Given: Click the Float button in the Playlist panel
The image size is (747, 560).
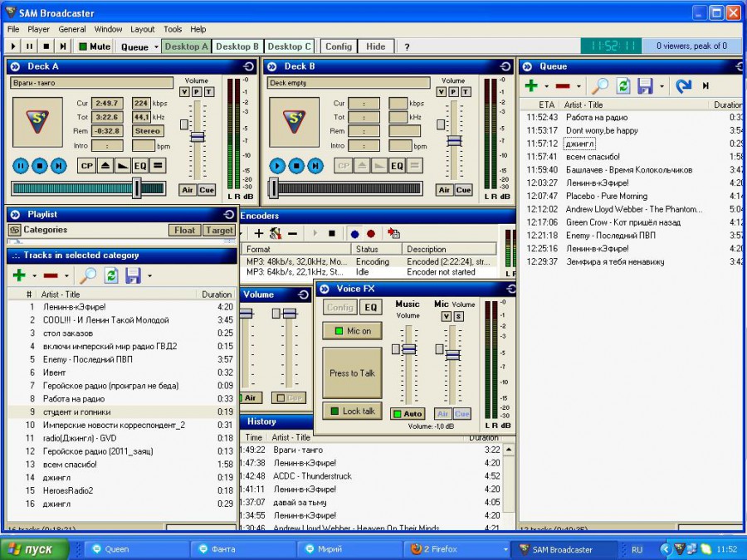Looking at the screenshot, I should tap(184, 230).
